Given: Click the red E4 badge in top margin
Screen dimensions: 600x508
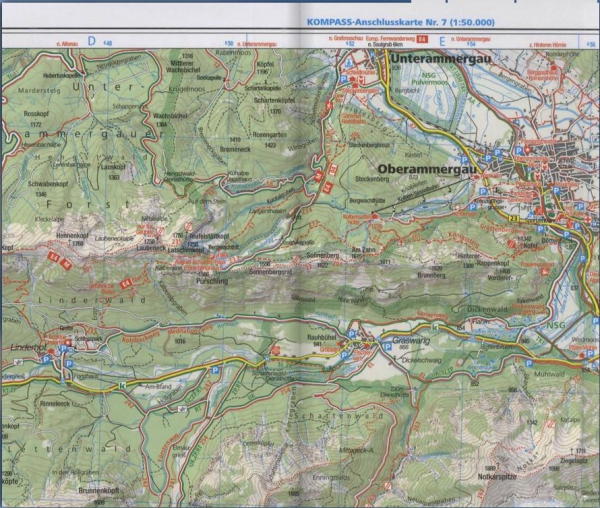Looking at the screenshot, I should pos(422,39).
